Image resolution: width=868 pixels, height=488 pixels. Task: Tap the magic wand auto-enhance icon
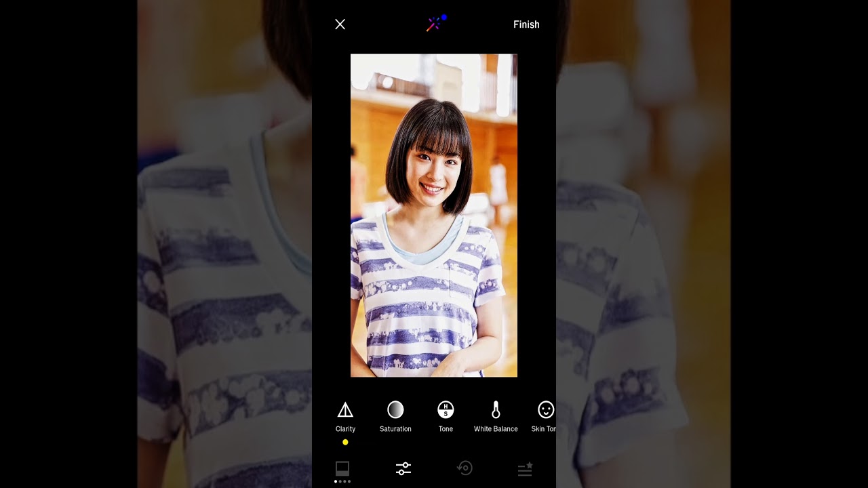tap(434, 24)
